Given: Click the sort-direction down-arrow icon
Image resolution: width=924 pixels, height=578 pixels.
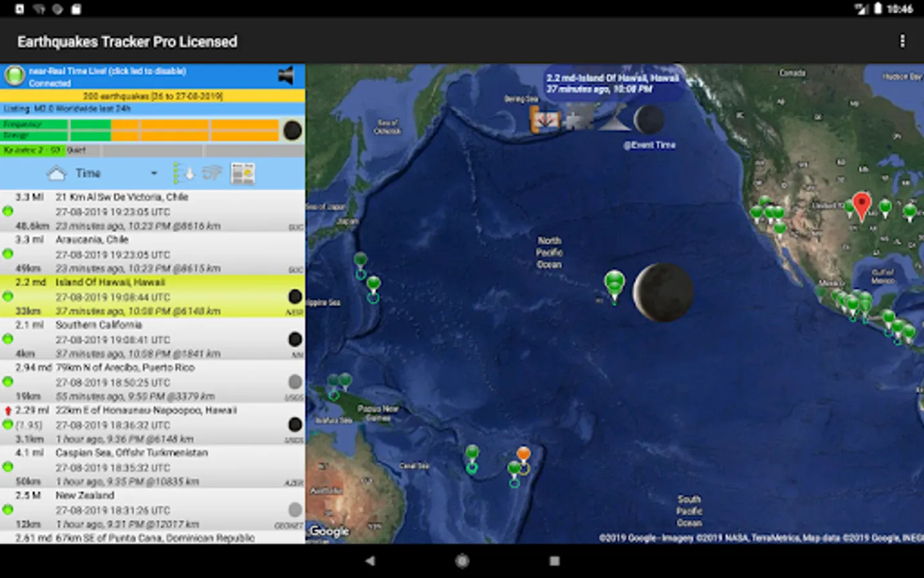Looking at the screenshot, I should coord(184,173).
